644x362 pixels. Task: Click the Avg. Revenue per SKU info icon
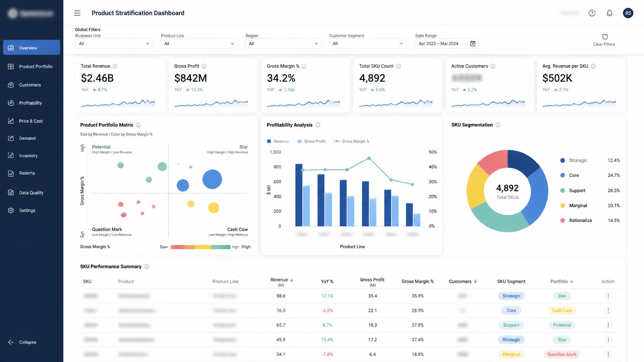[593, 66]
